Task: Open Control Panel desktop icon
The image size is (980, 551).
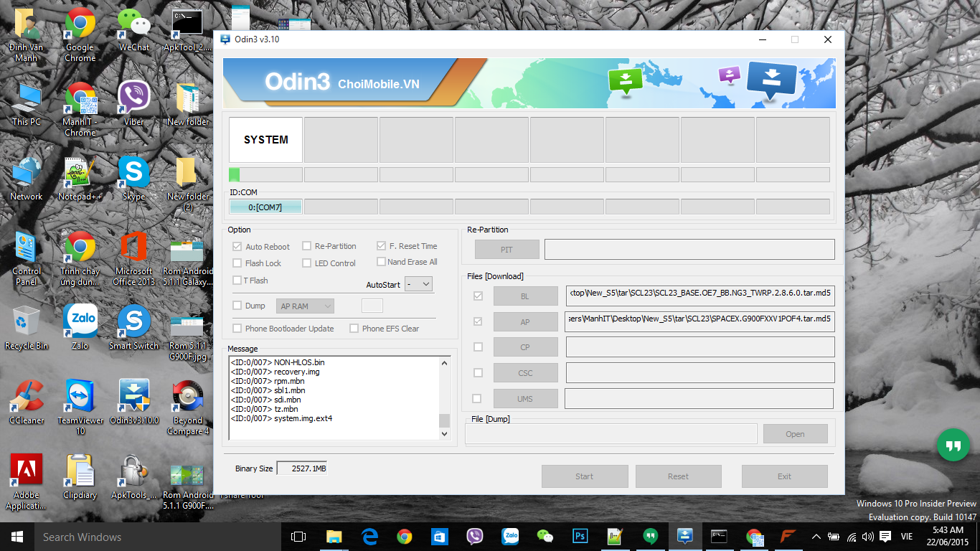Action: [27, 258]
